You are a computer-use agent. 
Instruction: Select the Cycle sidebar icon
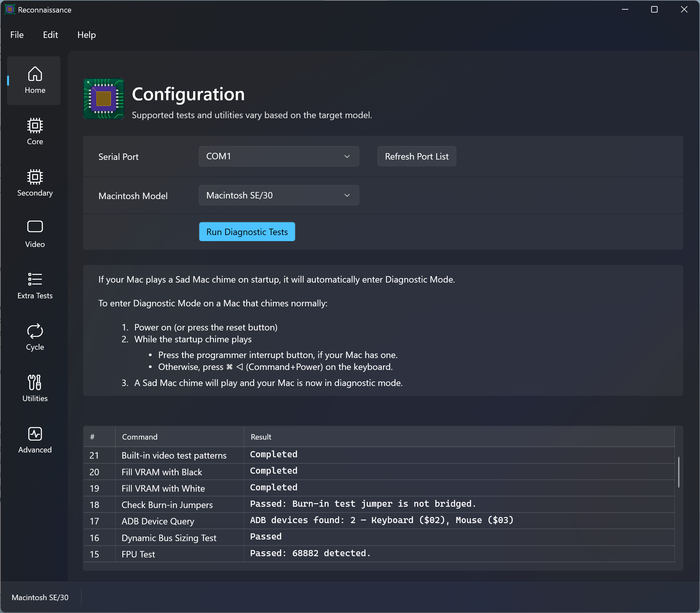coord(35,337)
